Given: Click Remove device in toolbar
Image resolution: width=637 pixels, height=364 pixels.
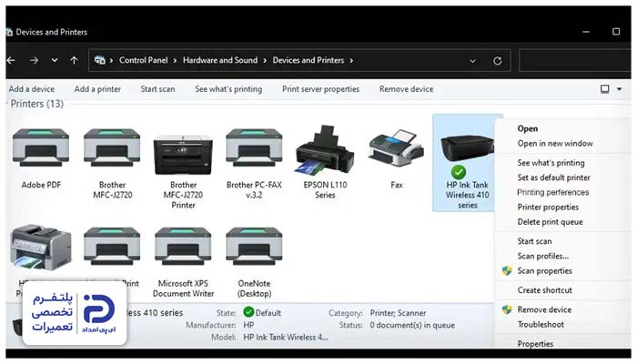Looking at the screenshot, I should (406, 89).
